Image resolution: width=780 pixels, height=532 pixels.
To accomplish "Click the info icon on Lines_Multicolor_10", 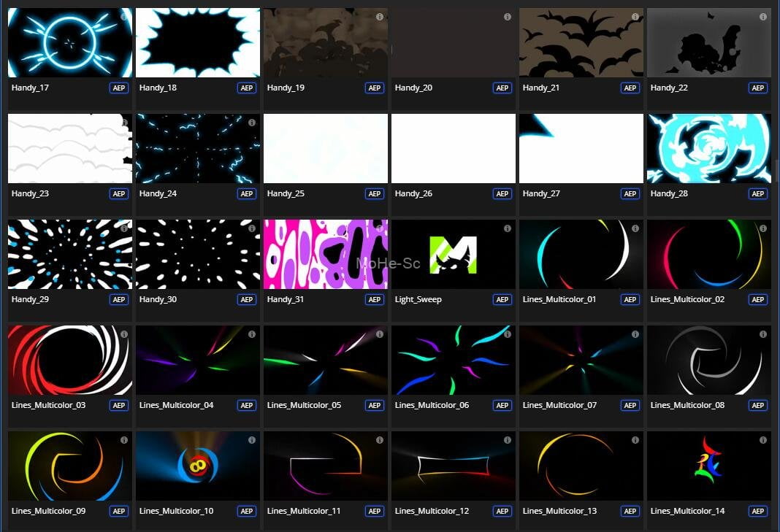I will click(x=252, y=440).
